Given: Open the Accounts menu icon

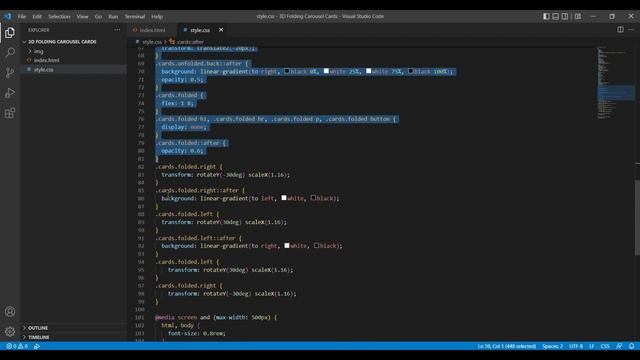Looking at the screenshot, I should pyautogui.click(x=10, y=312).
